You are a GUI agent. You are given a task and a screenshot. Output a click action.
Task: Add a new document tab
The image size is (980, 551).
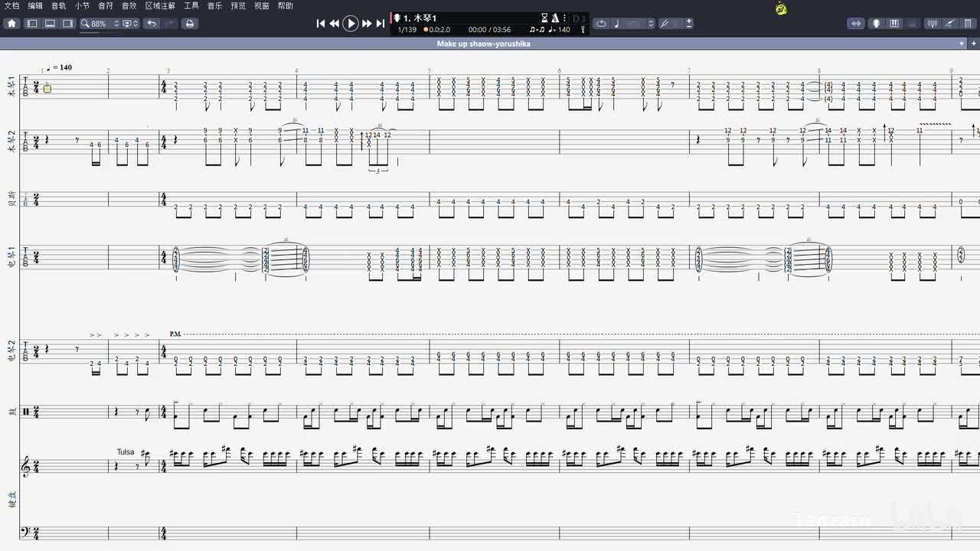pos(974,44)
